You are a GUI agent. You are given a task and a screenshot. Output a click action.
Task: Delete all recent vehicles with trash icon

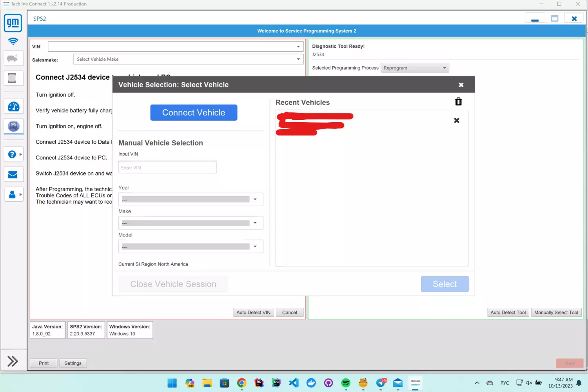(x=458, y=102)
